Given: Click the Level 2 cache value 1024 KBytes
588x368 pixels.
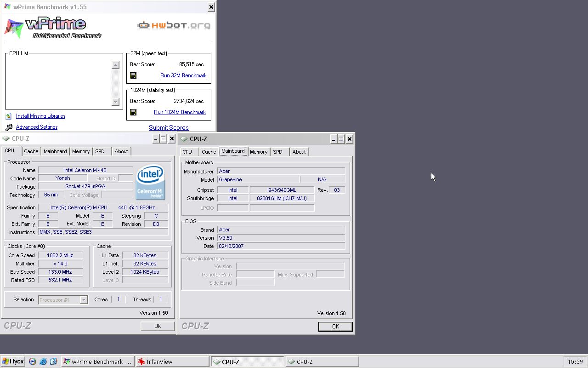Looking at the screenshot, I should [x=145, y=272].
